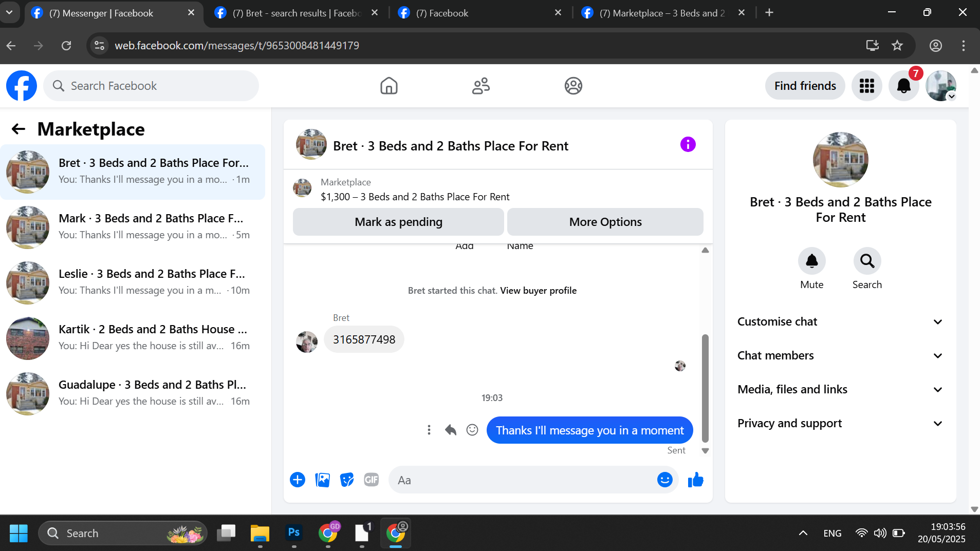Click Bret's avatar beside the phone number

[x=307, y=341]
